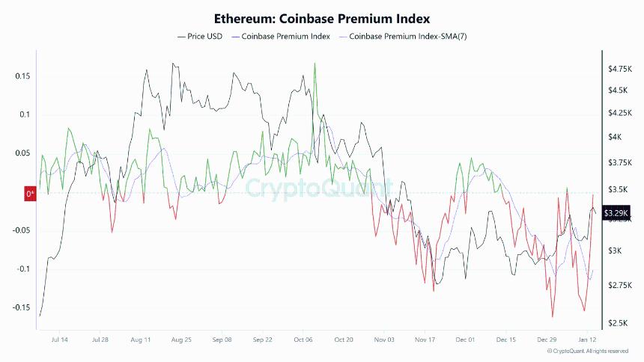
Task: Click the copyright symbol beside CryptoQuant footer
Action: [x=550, y=351]
